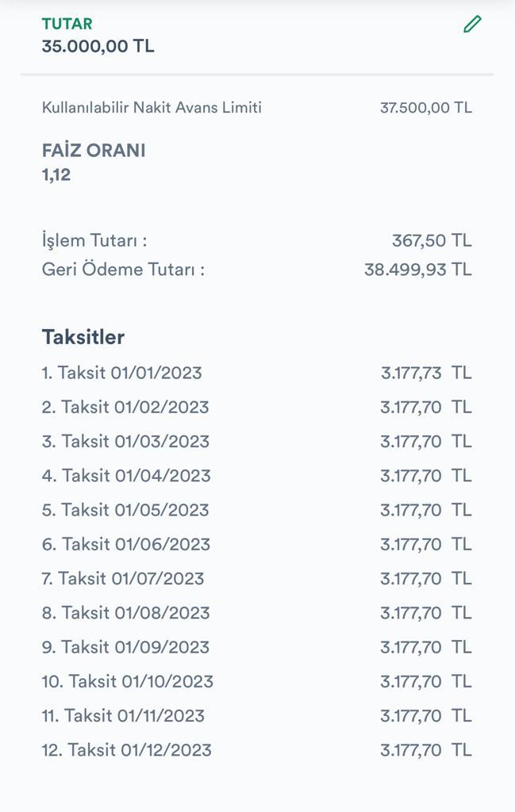Tap the İşlem Tutarı 367,50 TL row
This screenshot has width=515, height=812.
coord(257,240)
